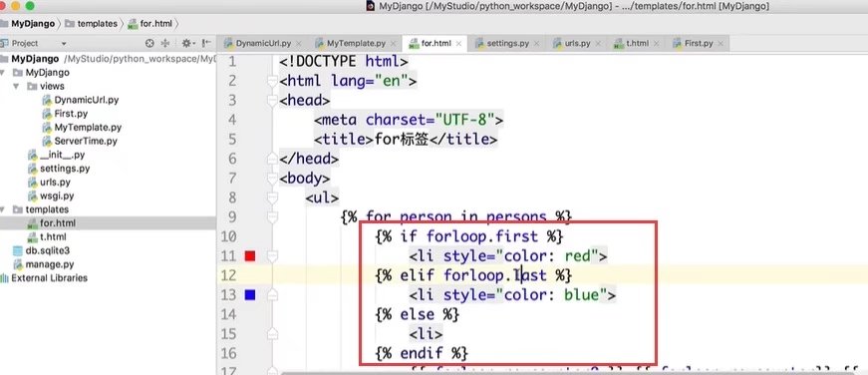Image resolution: width=868 pixels, height=375 pixels.
Task: Click the blue color swatch in gutter
Action: 250,295
